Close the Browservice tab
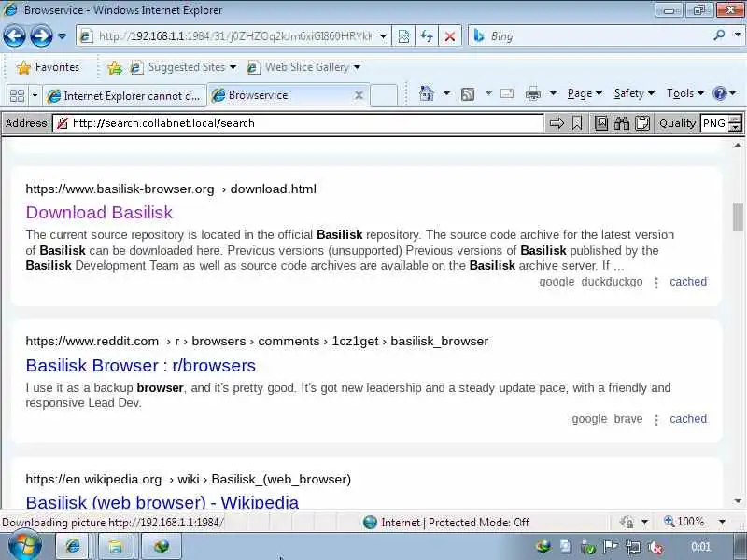Image resolution: width=747 pixels, height=560 pixels. coord(359,95)
